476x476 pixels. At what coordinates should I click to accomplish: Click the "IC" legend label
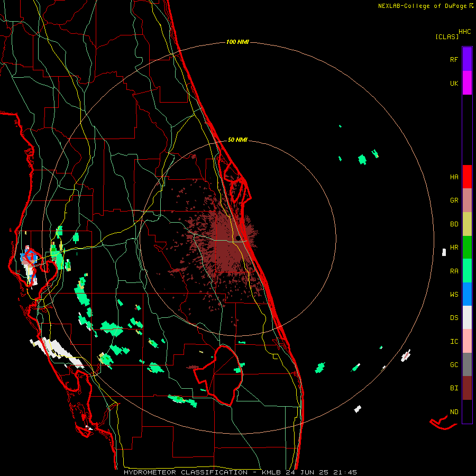(454, 342)
